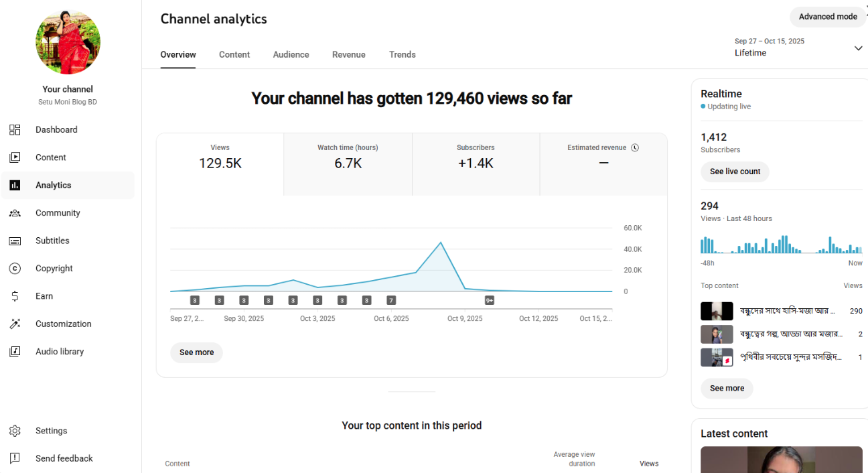Switch to the Audience tab

[291, 54]
